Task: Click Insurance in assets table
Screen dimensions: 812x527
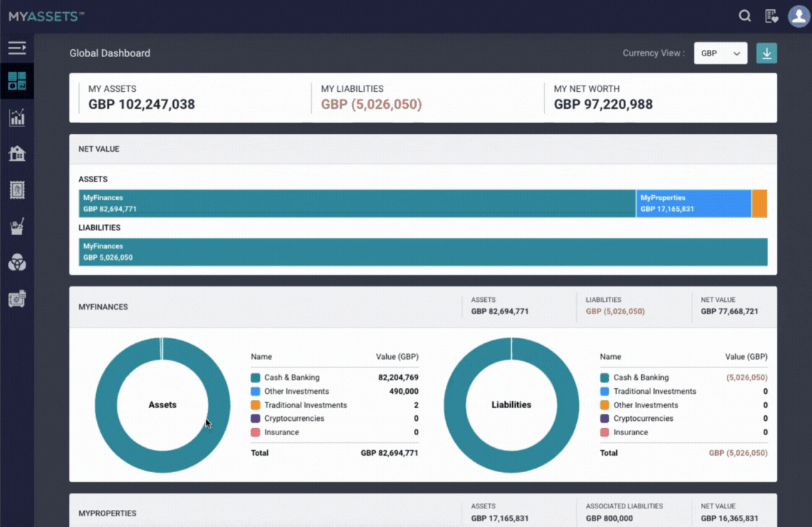Action: [282, 432]
